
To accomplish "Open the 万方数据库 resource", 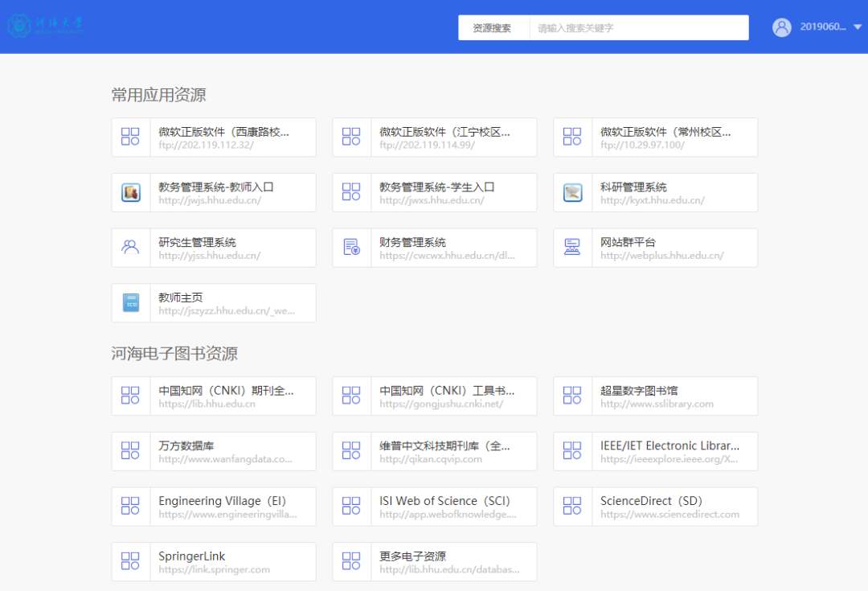I will [x=213, y=451].
